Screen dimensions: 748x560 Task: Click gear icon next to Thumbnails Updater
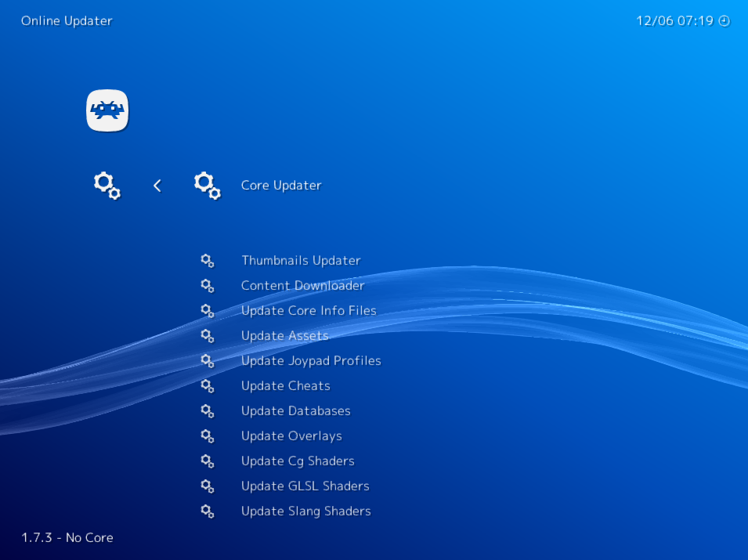point(208,261)
